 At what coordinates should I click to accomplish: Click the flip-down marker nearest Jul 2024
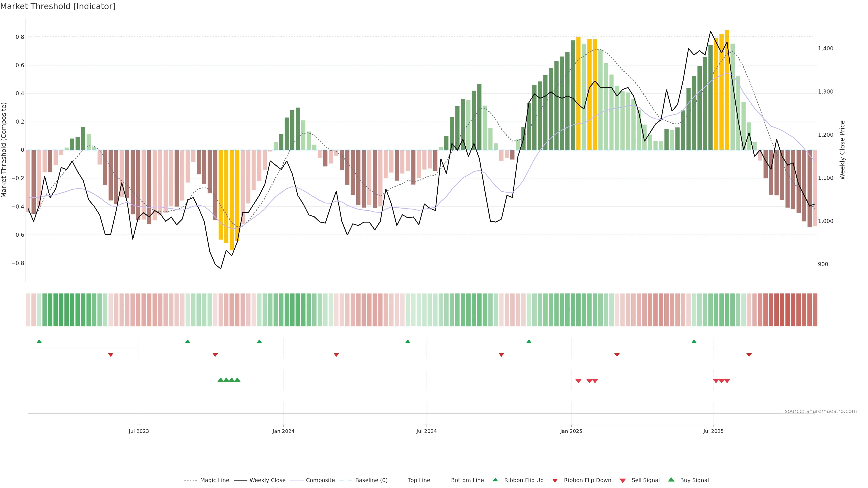(x=501, y=355)
